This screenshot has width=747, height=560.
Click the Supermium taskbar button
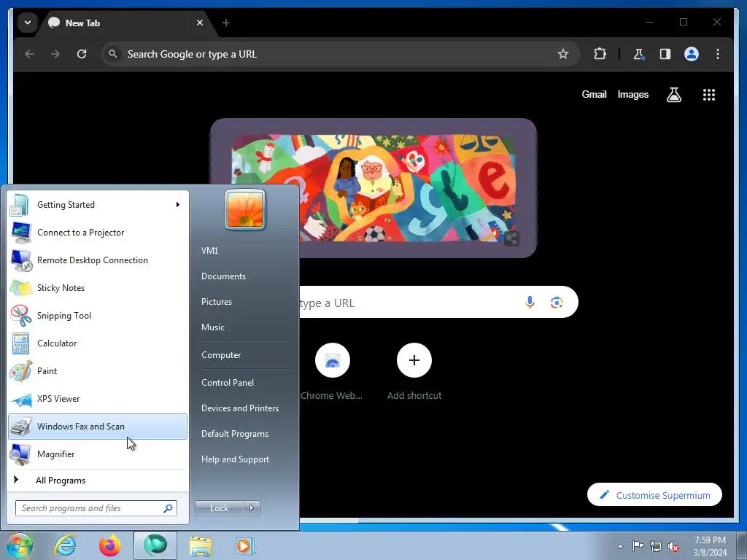pyautogui.click(x=155, y=545)
